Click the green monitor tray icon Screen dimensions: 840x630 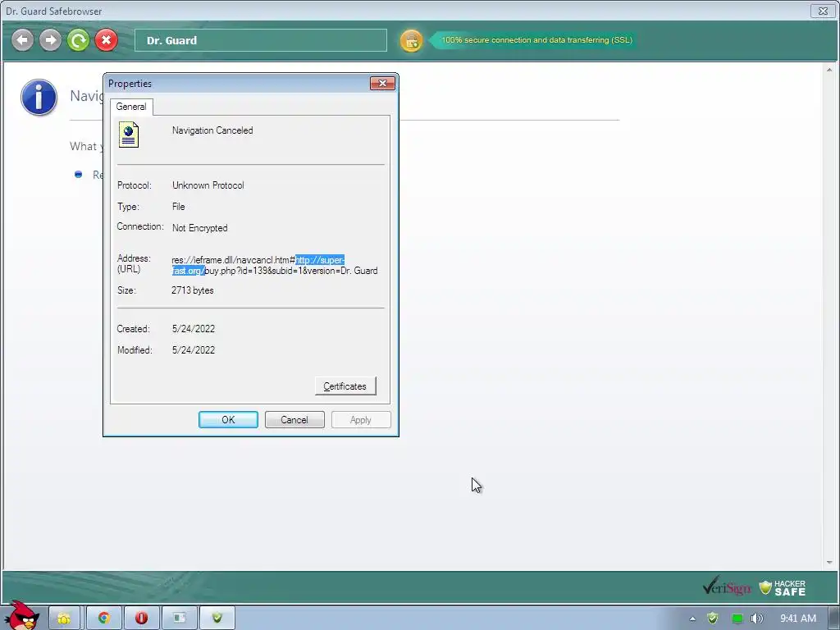[x=737, y=619]
